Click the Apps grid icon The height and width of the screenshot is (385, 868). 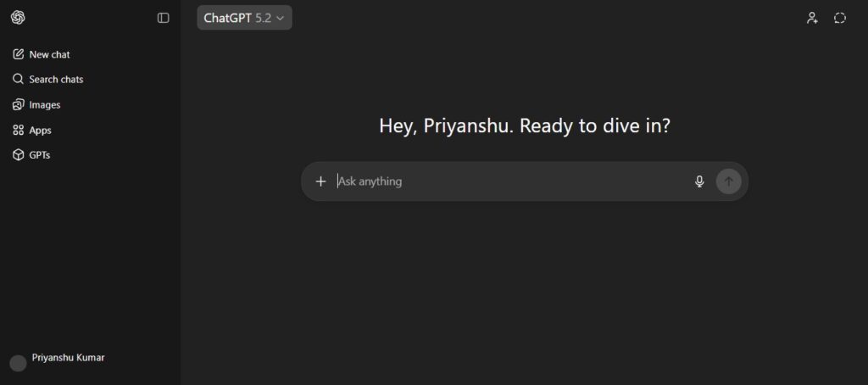click(x=19, y=131)
